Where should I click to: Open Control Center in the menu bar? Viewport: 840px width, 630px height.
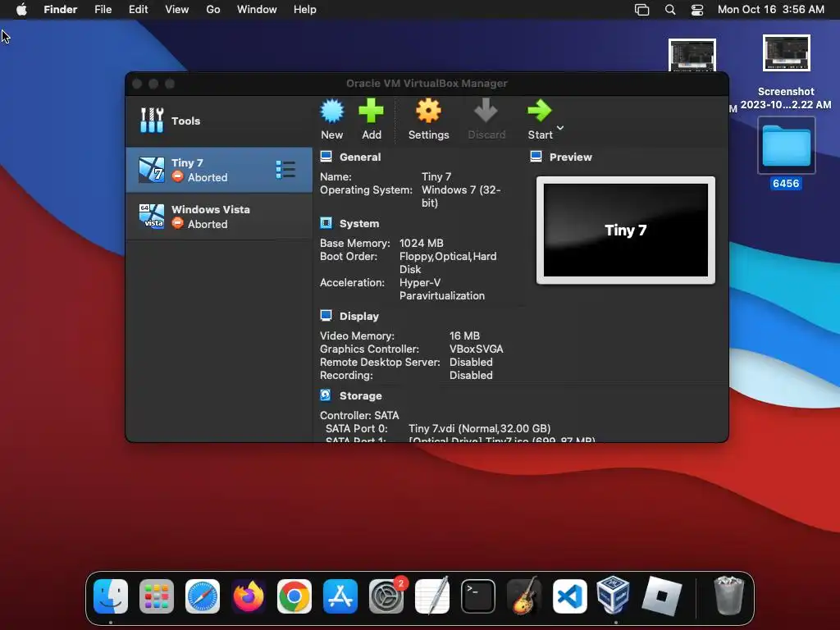tap(697, 10)
